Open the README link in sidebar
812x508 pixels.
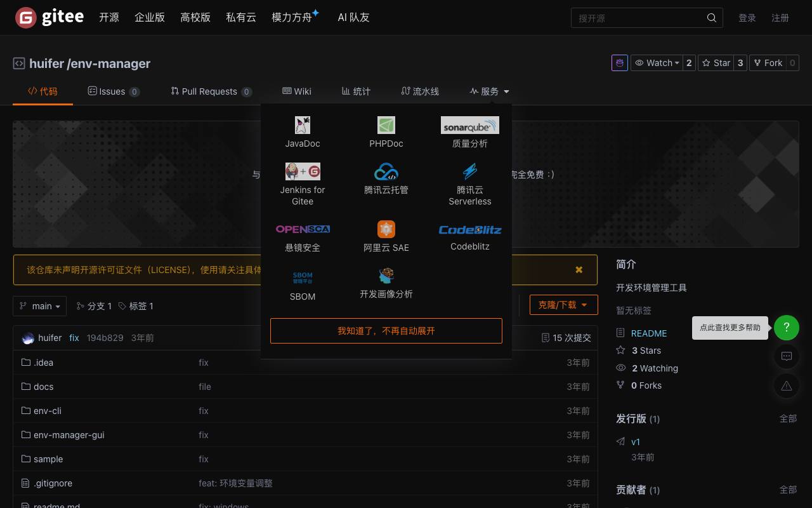(x=649, y=333)
